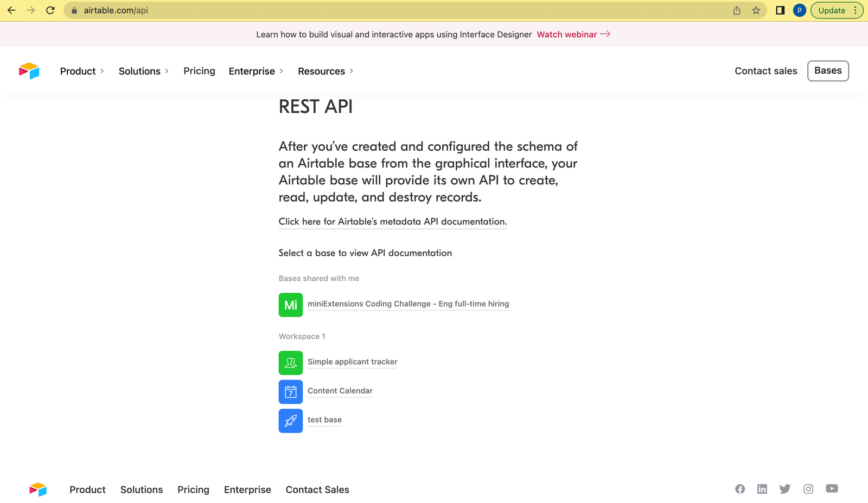Screen dimensions: 868x503
Task: Open miniExtensions Coding Challenge base link
Action: [x=408, y=304]
